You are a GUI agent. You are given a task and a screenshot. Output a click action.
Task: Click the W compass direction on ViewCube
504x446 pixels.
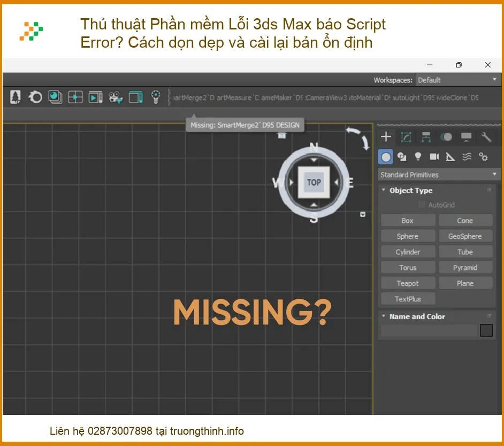(278, 183)
